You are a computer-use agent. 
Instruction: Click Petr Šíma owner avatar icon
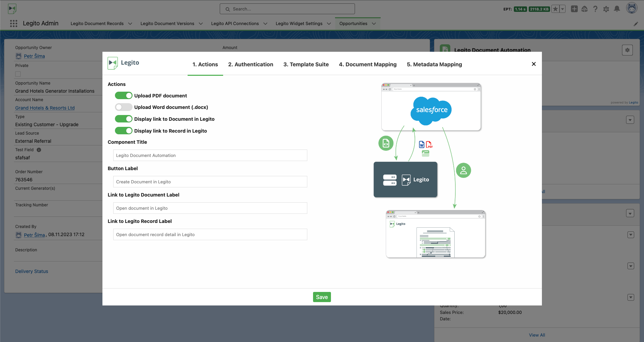click(x=19, y=56)
